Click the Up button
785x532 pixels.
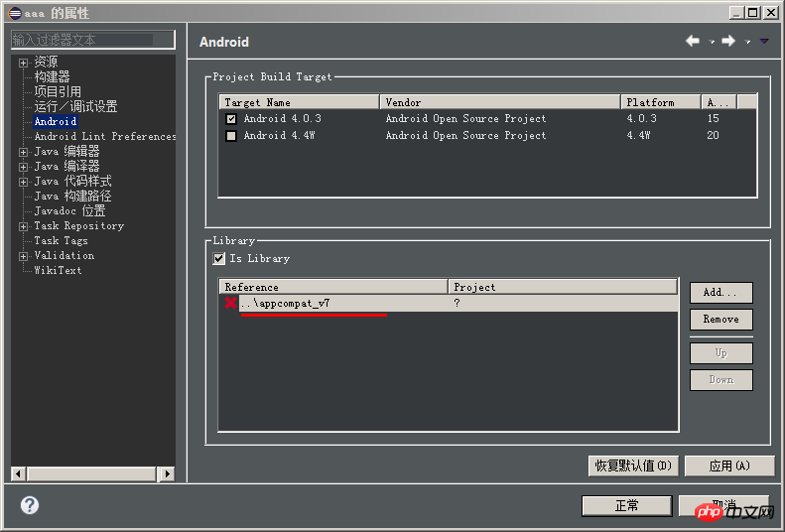pos(720,353)
